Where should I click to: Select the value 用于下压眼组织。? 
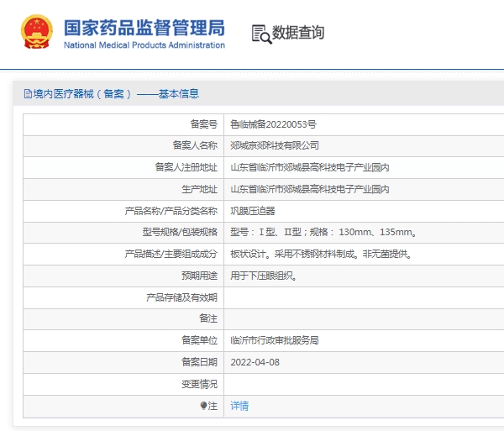(264, 276)
